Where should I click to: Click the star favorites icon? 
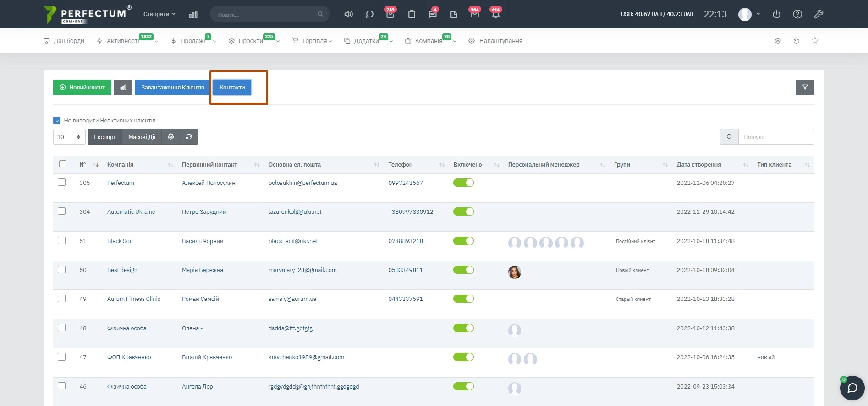pos(815,41)
